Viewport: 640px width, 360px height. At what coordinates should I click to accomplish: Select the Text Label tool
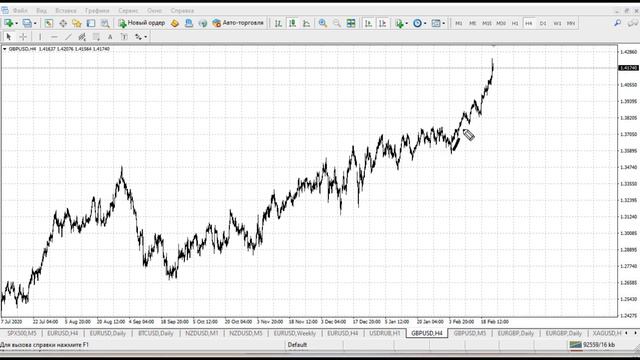tap(124, 37)
